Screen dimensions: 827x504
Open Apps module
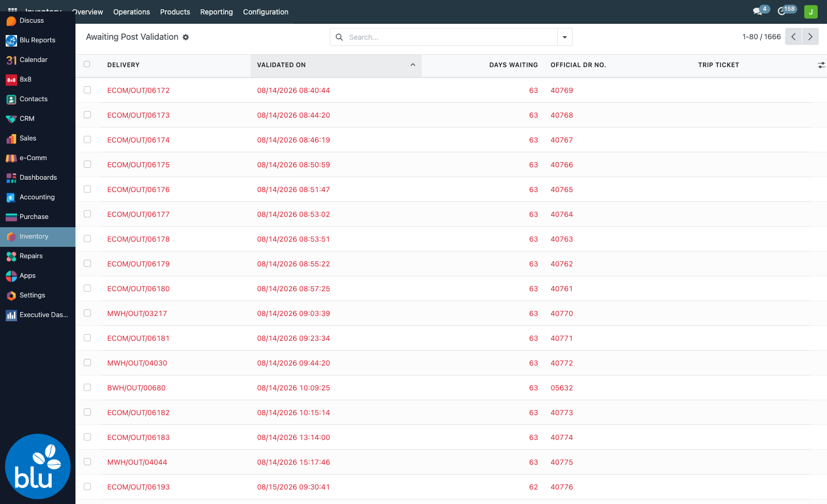point(38,276)
